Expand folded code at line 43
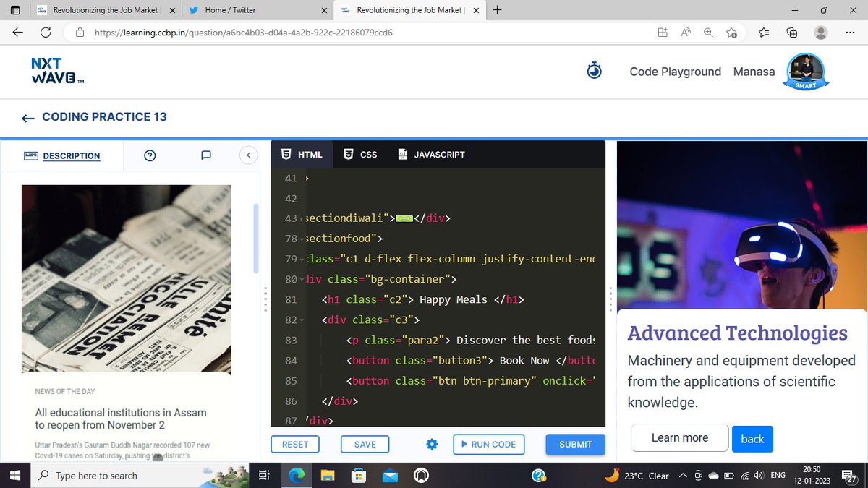This screenshot has width=868, height=488. 303,218
